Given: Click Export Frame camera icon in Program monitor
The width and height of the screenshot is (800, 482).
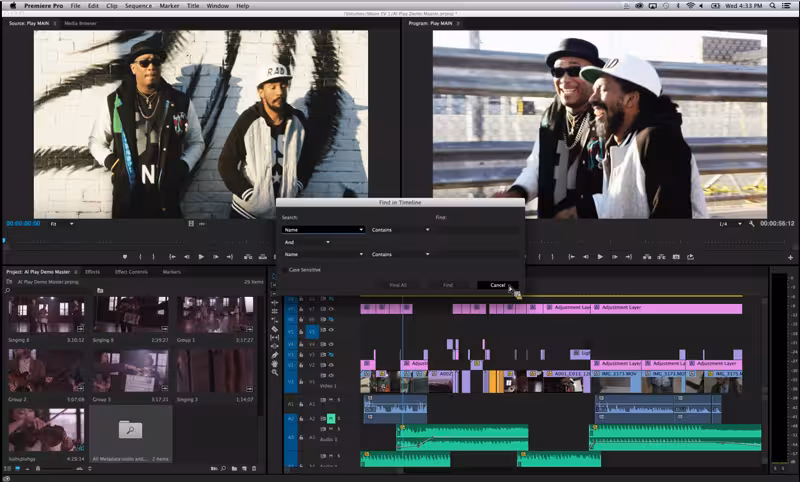Looking at the screenshot, I should pyautogui.click(x=676, y=257).
